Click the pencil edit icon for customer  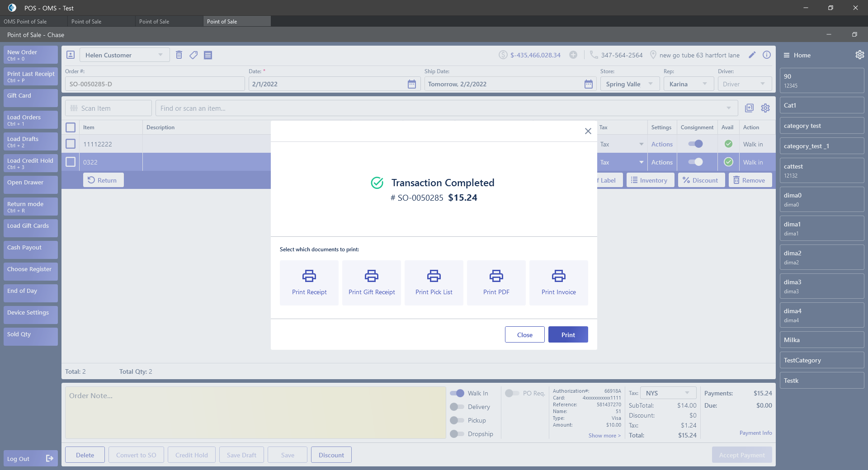(x=752, y=55)
